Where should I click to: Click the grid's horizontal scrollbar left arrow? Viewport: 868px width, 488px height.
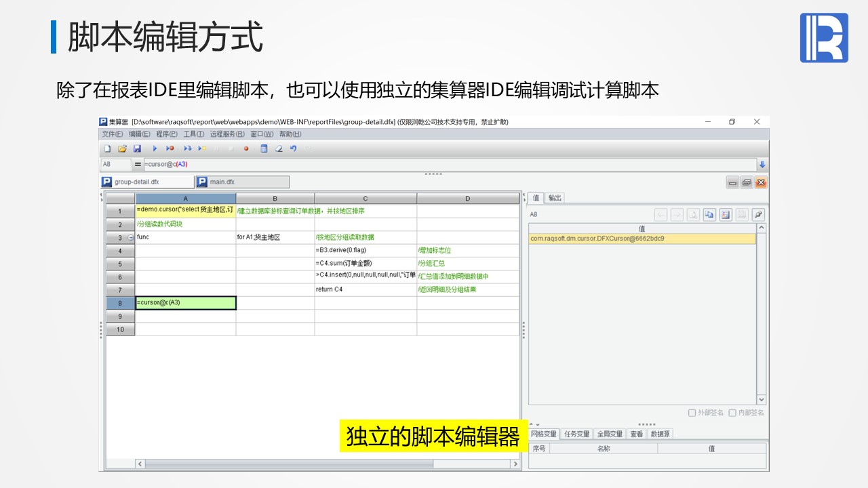(140, 464)
